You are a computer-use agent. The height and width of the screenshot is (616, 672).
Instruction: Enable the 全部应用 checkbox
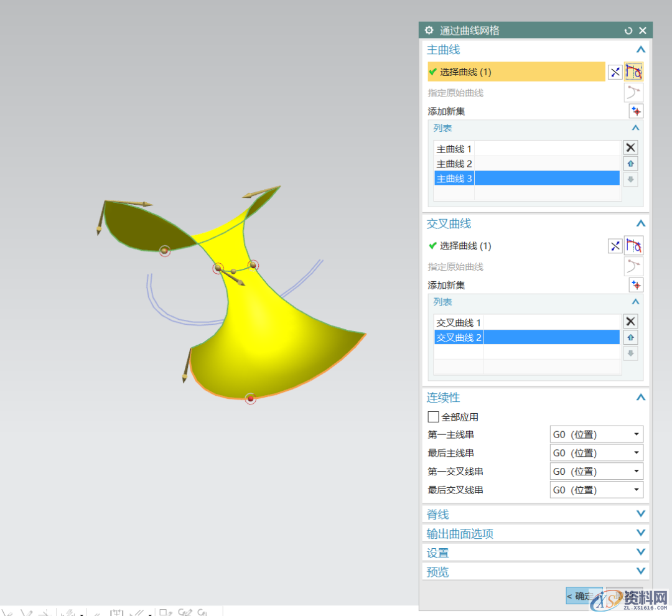pyautogui.click(x=434, y=417)
